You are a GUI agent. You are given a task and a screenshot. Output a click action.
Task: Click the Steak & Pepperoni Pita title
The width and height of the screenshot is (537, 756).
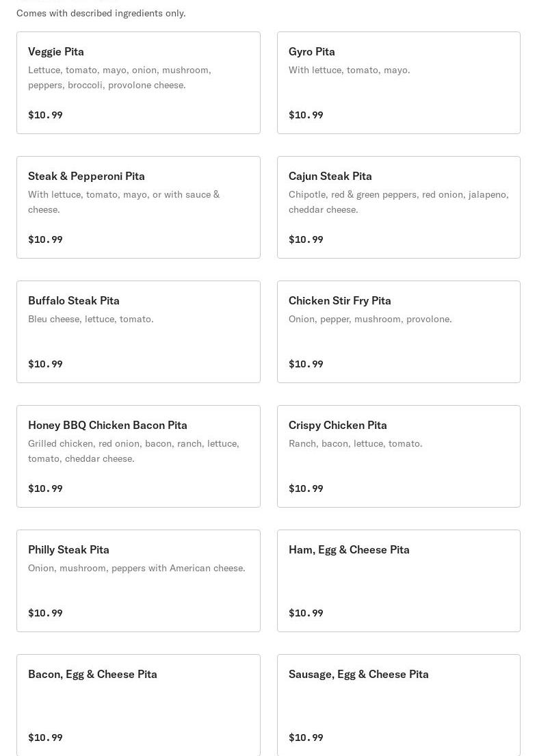86,176
